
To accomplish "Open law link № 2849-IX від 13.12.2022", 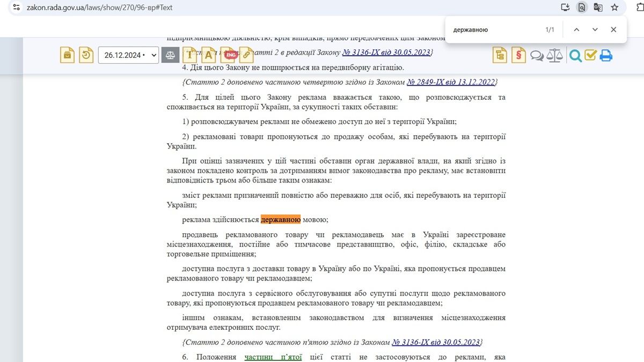I will pos(452,82).
